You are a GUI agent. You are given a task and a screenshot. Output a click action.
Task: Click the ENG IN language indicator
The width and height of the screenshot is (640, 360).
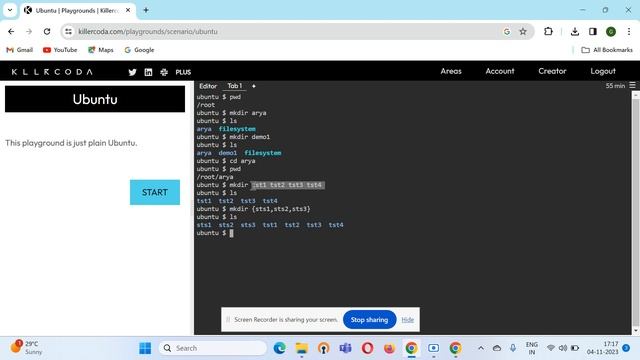(531, 348)
